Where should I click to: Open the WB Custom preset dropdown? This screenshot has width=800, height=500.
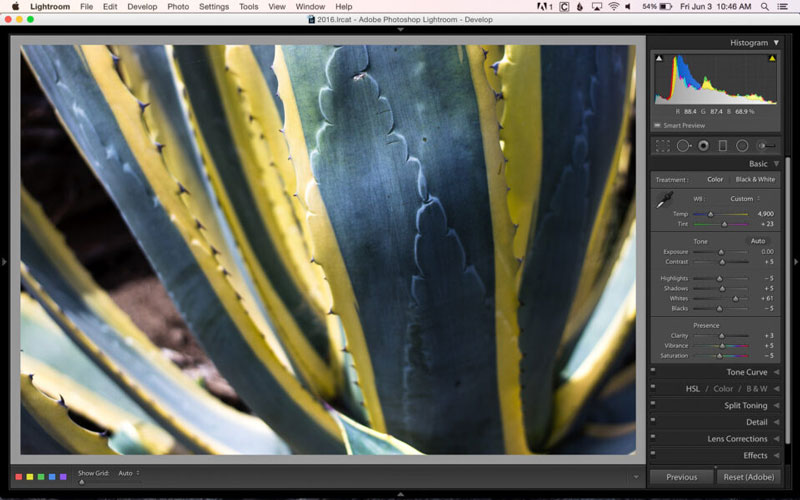(745, 198)
